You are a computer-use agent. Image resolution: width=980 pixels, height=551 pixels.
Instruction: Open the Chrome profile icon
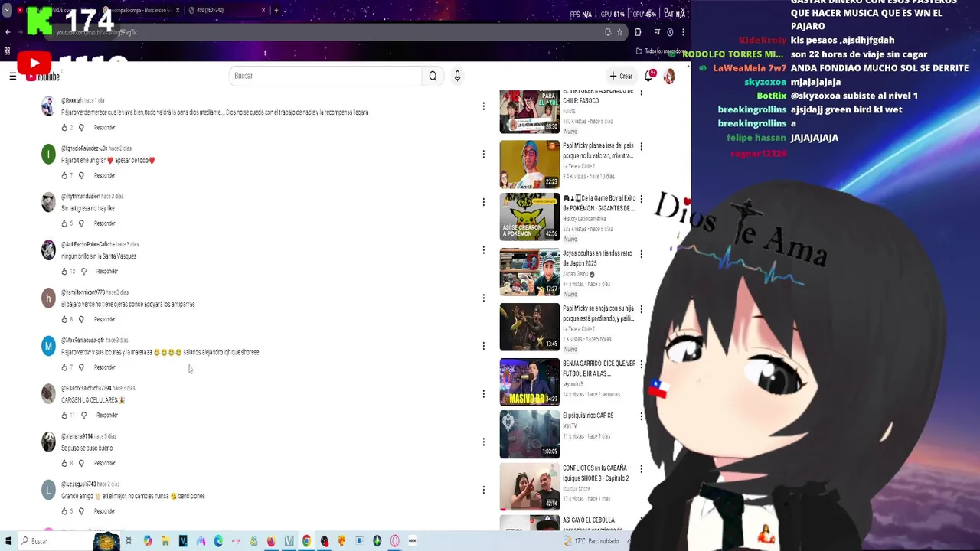point(670,32)
